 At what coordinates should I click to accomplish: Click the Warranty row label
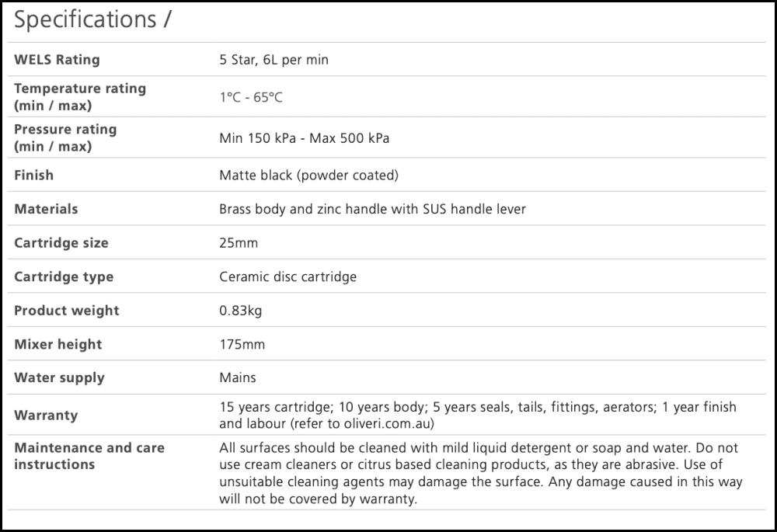(46, 416)
